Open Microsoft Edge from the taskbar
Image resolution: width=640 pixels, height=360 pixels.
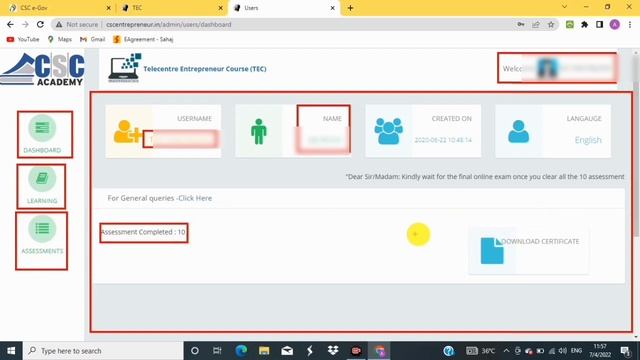click(x=241, y=351)
